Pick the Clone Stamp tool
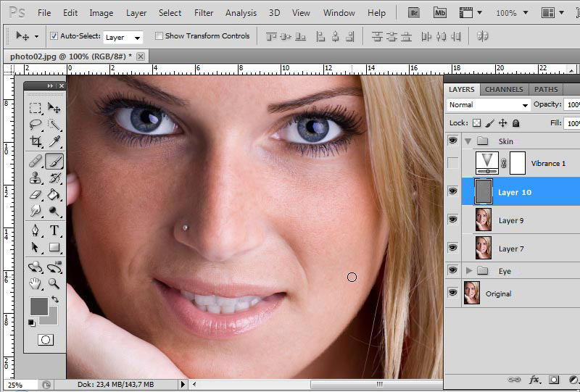Image resolution: width=580 pixels, height=392 pixels. coord(35,178)
